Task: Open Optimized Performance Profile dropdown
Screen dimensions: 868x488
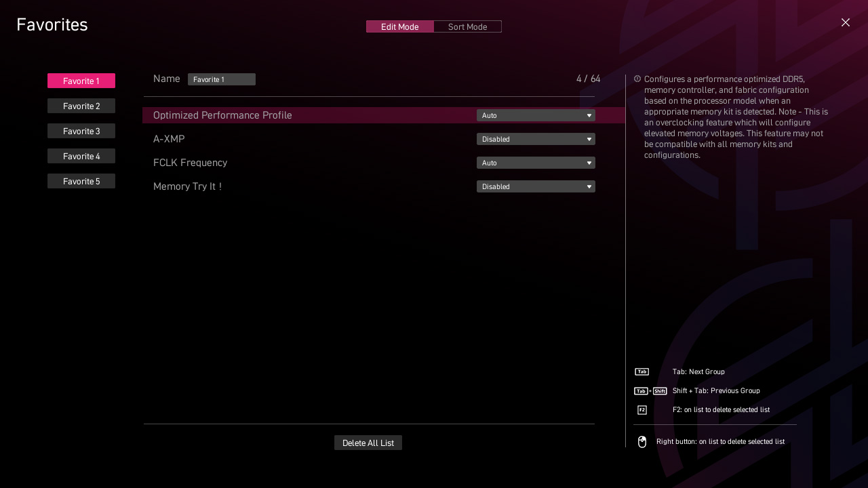Action: pos(535,115)
